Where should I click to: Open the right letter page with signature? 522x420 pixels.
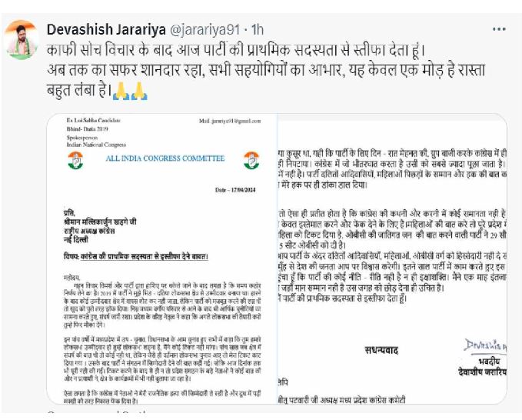coord(392,258)
